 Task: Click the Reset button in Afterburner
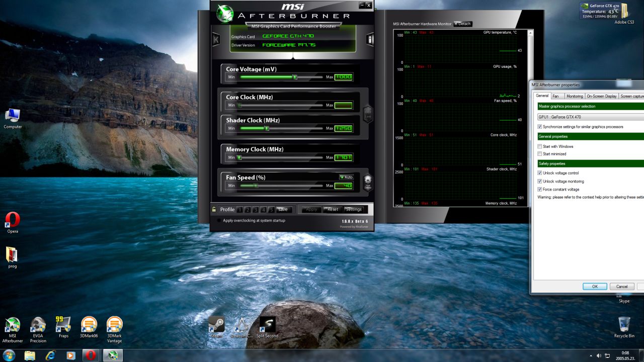(333, 210)
